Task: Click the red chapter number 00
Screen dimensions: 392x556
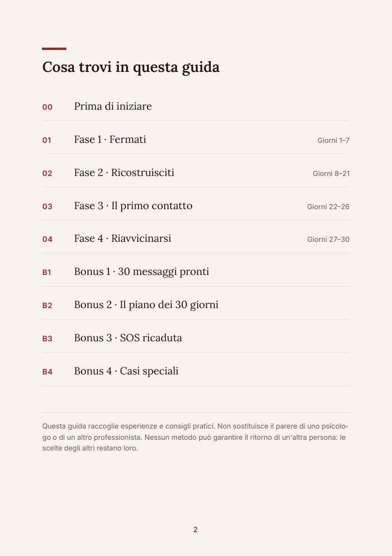Action: click(48, 107)
